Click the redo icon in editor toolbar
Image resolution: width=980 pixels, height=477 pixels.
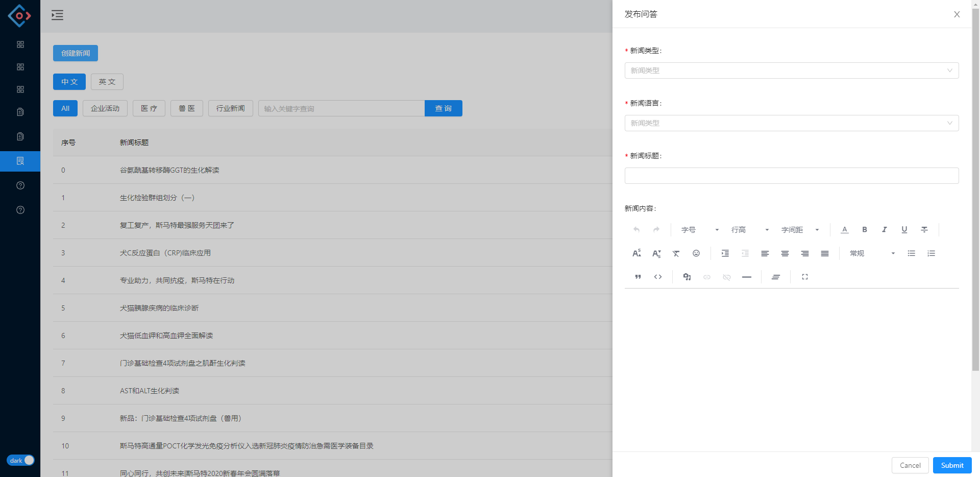point(656,230)
